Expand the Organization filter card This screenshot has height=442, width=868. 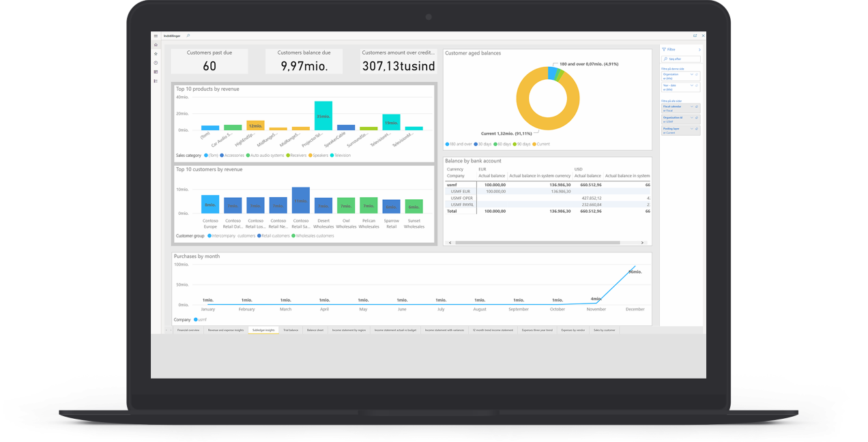[691, 74]
